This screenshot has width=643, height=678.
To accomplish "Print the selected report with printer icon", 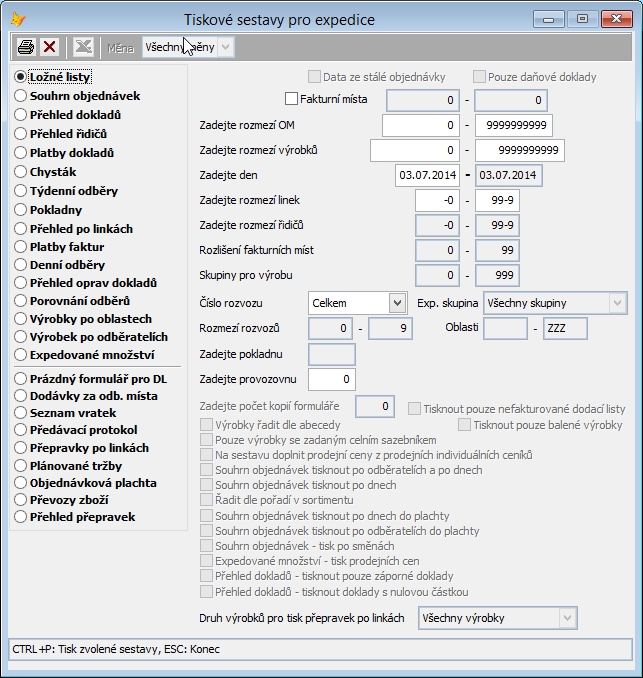I will tap(26, 47).
